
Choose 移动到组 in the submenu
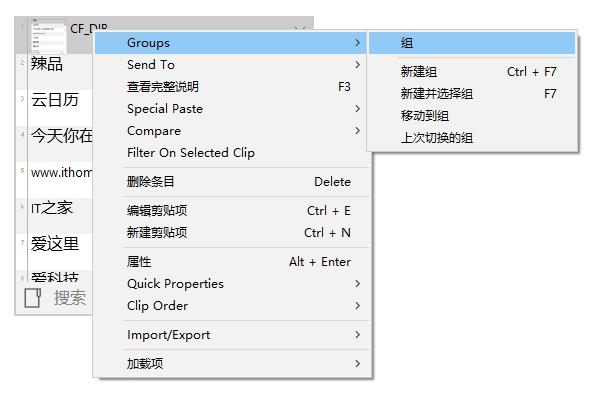(x=472, y=116)
